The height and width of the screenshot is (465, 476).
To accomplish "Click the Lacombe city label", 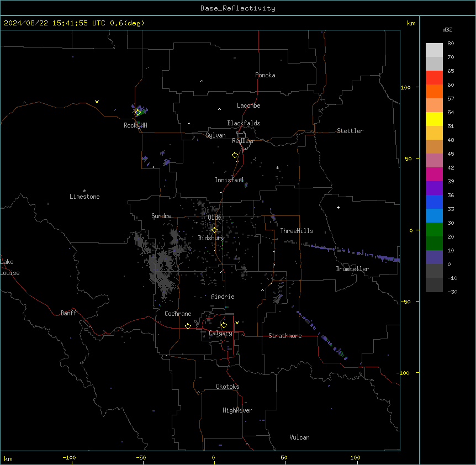I will (x=248, y=105).
